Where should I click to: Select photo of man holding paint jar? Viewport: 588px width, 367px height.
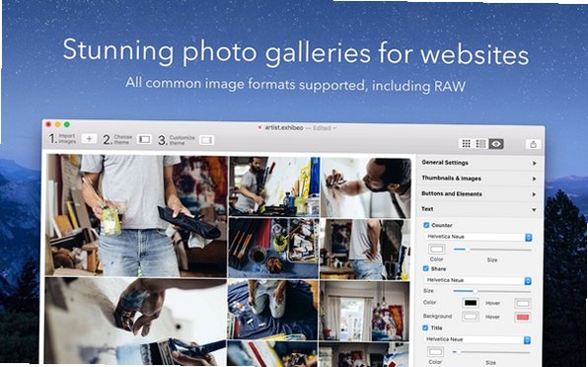click(x=136, y=215)
